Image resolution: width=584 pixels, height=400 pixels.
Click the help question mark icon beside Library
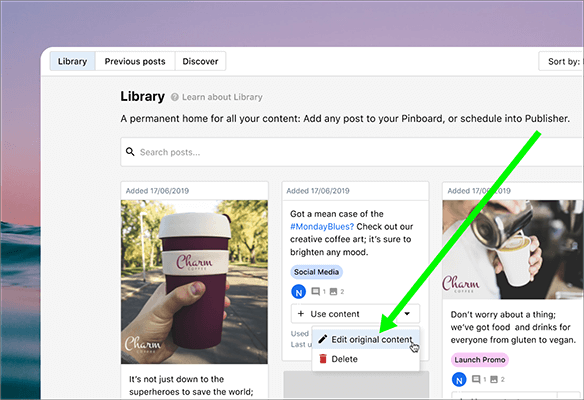point(174,97)
